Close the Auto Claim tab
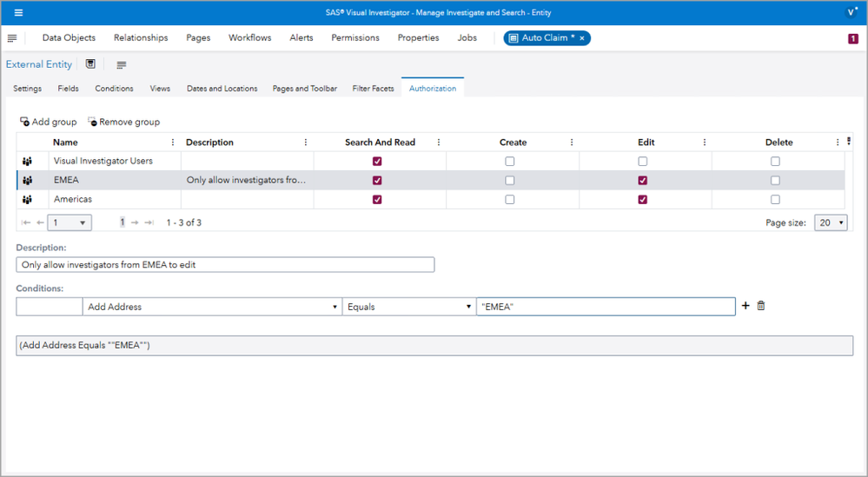The image size is (868, 477). point(582,38)
